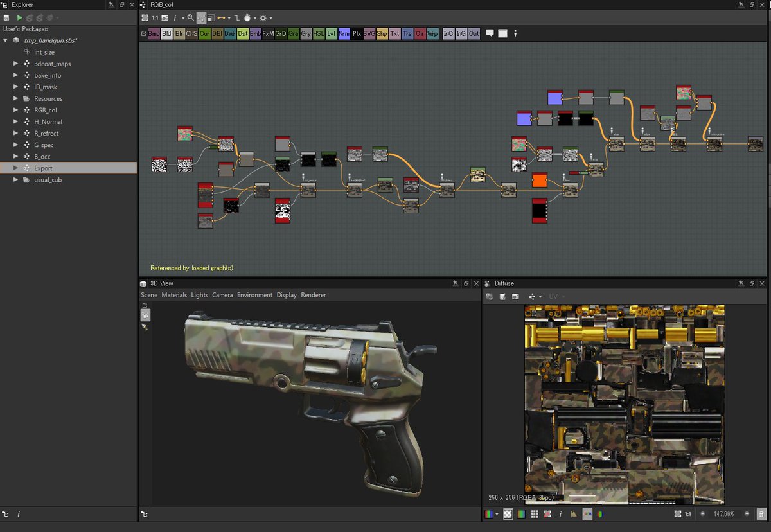
Task: Select the usual_sub entry in Explorer
Action: (x=48, y=179)
